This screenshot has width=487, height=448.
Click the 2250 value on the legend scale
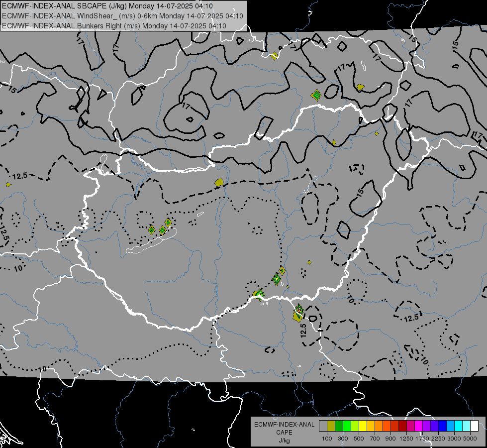click(x=438, y=439)
